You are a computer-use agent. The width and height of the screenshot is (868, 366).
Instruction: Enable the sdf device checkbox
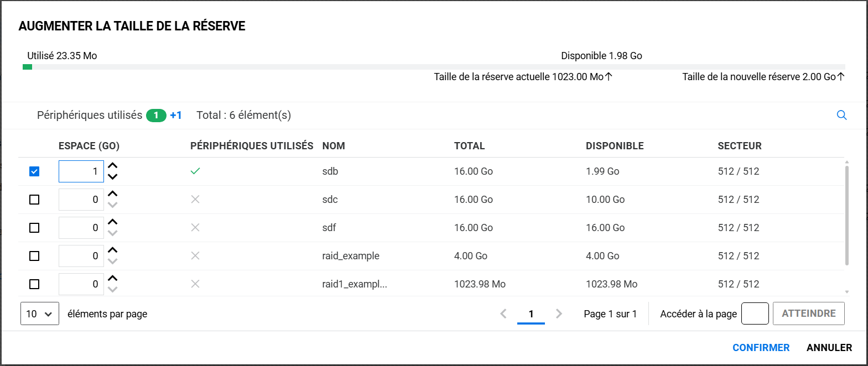34,228
